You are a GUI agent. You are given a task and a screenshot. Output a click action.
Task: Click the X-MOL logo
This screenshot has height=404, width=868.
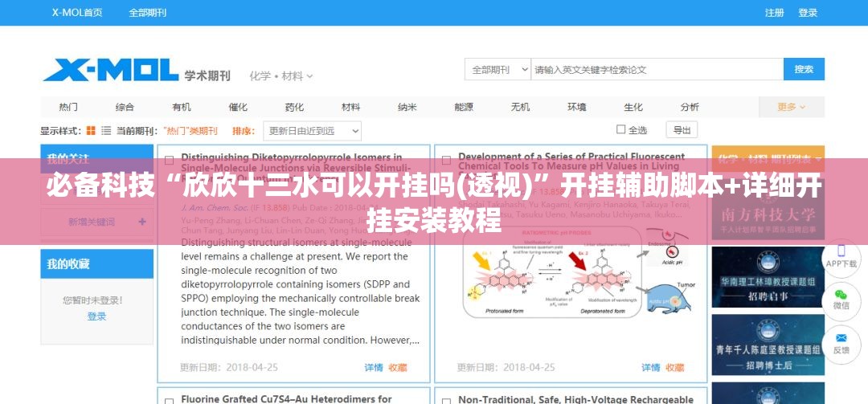pyautogui.click(x=111, y=70)
